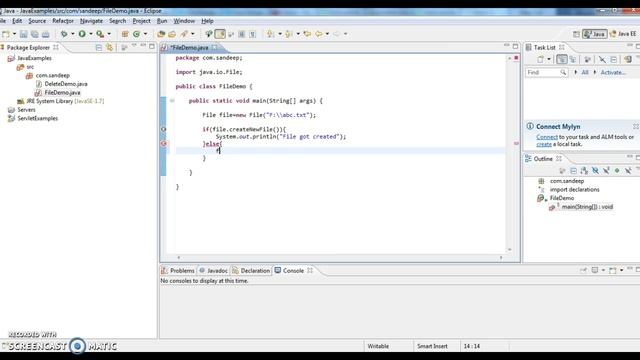Click Synchronize Changed icon in Task List

(x=628, y=60)
